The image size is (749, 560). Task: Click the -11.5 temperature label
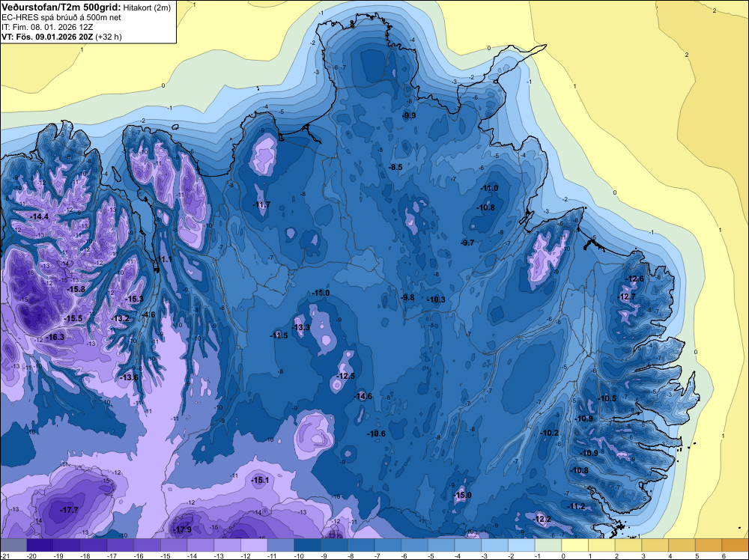(279, 335)
